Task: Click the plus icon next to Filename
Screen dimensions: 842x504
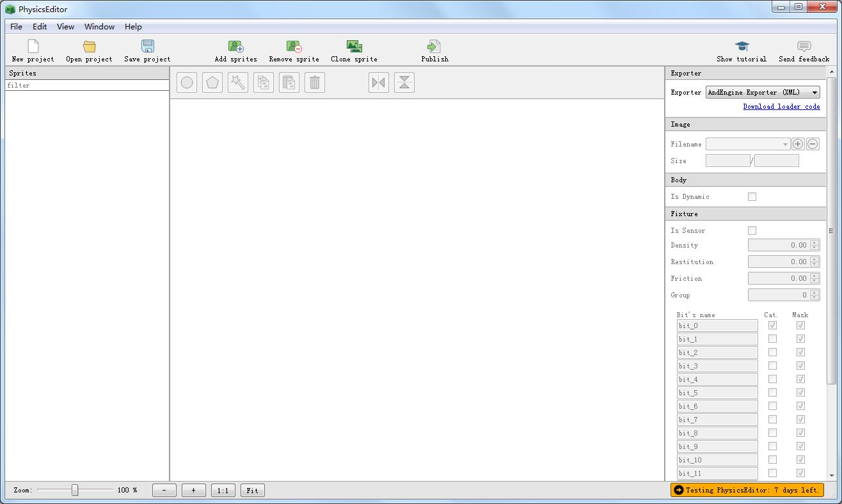Action: (x=798, y=144)
